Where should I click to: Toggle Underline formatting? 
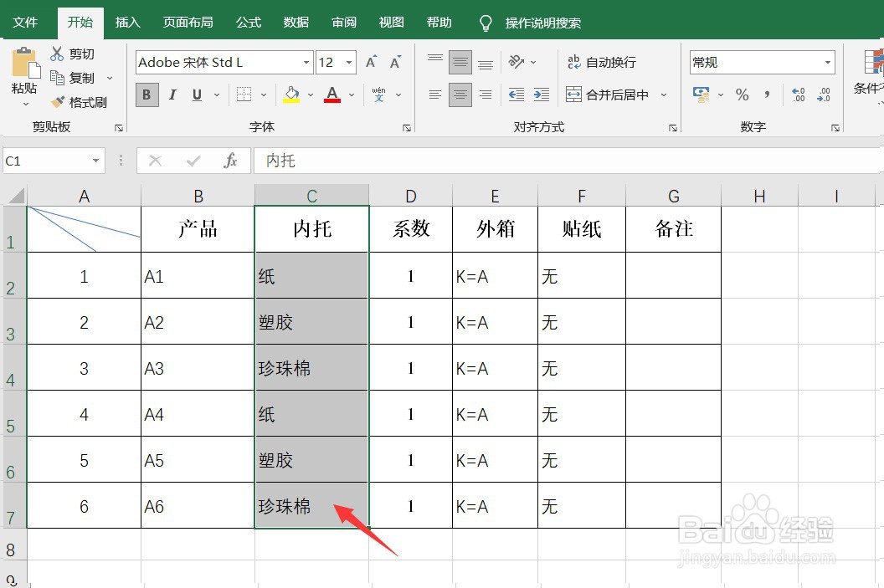pyautogui.click(x=197, y=95)
